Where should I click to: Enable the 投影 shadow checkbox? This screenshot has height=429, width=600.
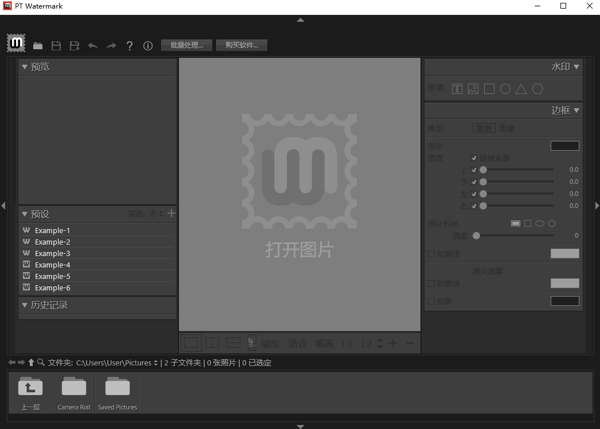click(x=431, y=300)
